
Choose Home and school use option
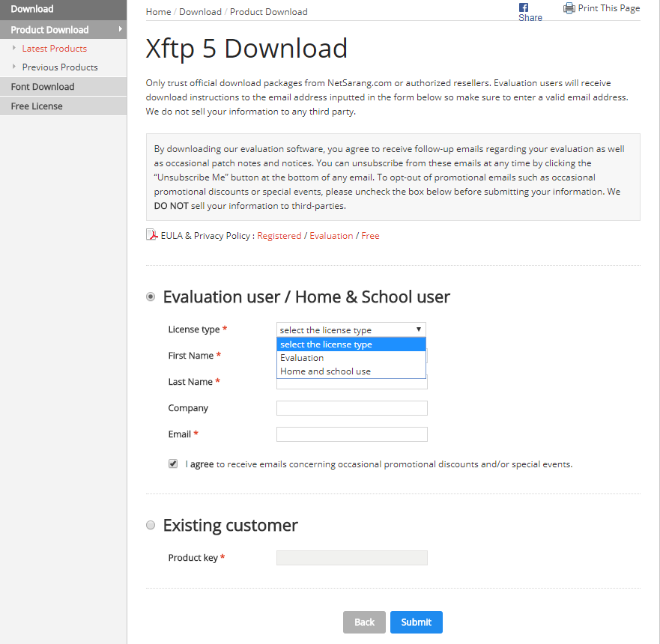pyautogui.click(x=351, y=371)
